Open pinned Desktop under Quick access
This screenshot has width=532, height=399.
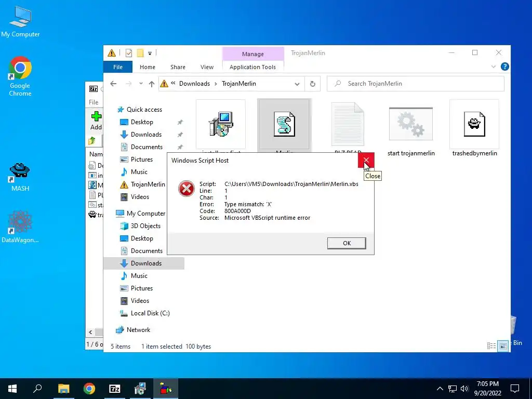tap(142, 122)
